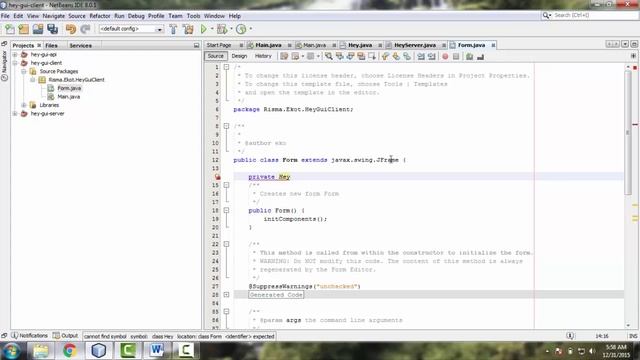Open the File menu

tap(5, 16)
